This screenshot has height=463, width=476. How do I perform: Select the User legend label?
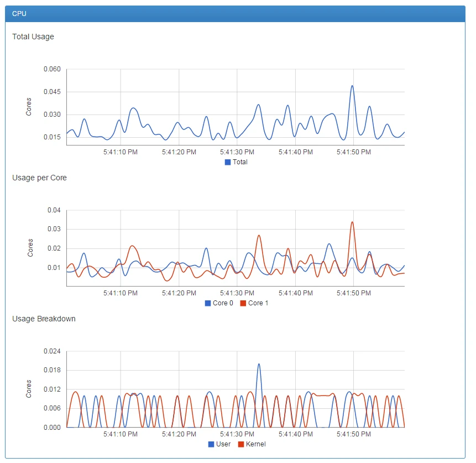point(223,444)
